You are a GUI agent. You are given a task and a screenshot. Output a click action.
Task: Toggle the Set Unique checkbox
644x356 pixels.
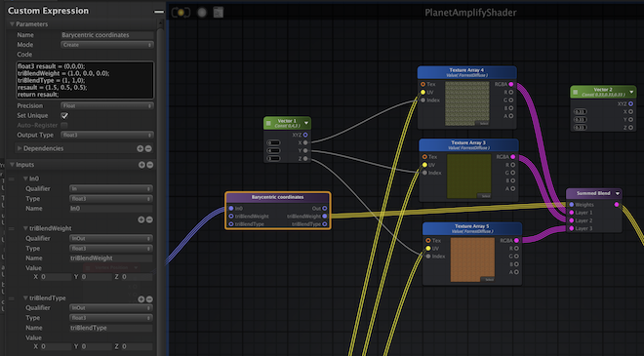point(64,116)
